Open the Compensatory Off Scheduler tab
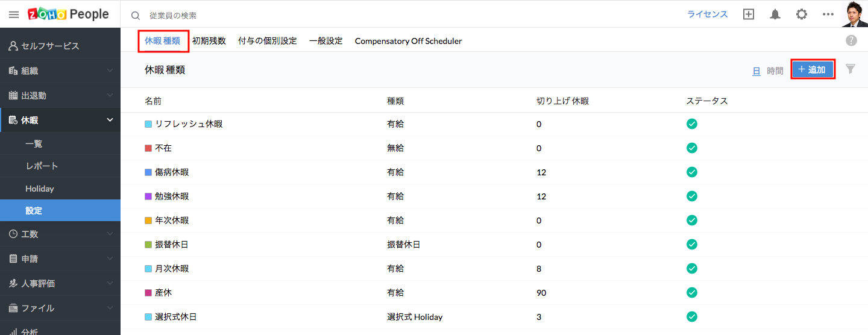This screenshot has width=868, height=335. pos(408,41)
